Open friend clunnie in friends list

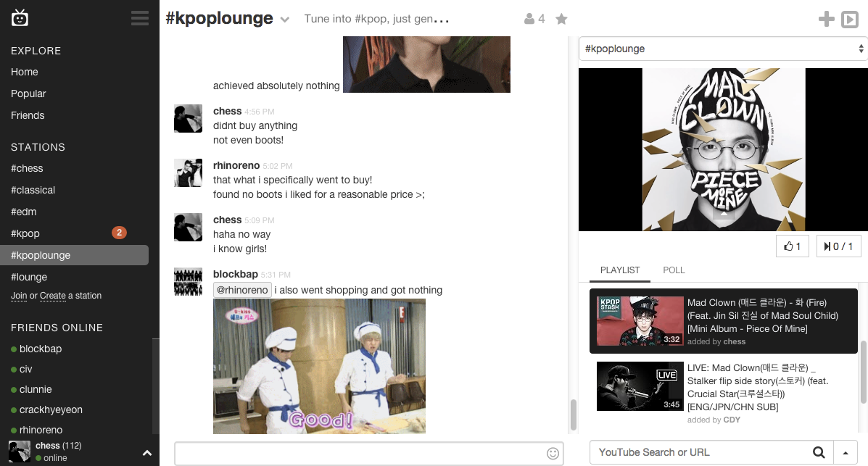coord(36,389)
